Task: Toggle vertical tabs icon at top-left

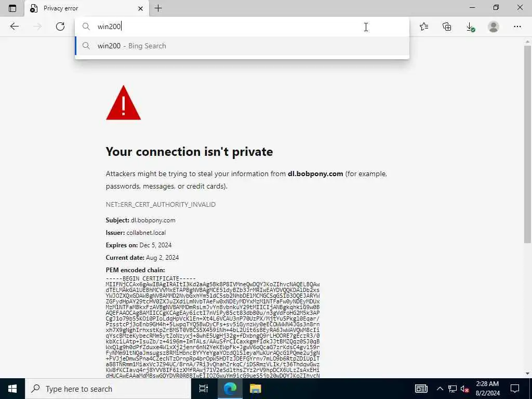Action: click(x=12, y=8)
